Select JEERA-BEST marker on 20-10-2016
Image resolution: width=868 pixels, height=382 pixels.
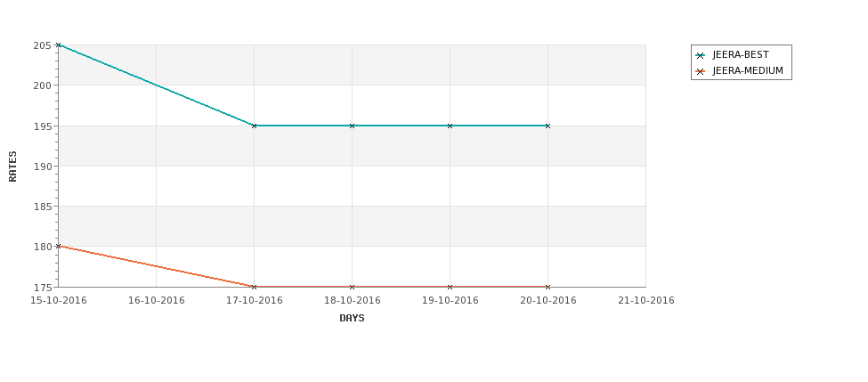548,126
